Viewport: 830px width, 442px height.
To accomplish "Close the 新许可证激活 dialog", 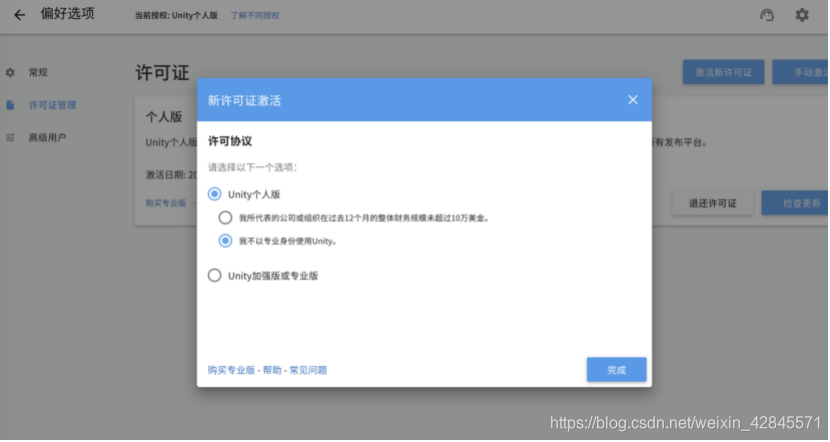I will coord(633,100).
